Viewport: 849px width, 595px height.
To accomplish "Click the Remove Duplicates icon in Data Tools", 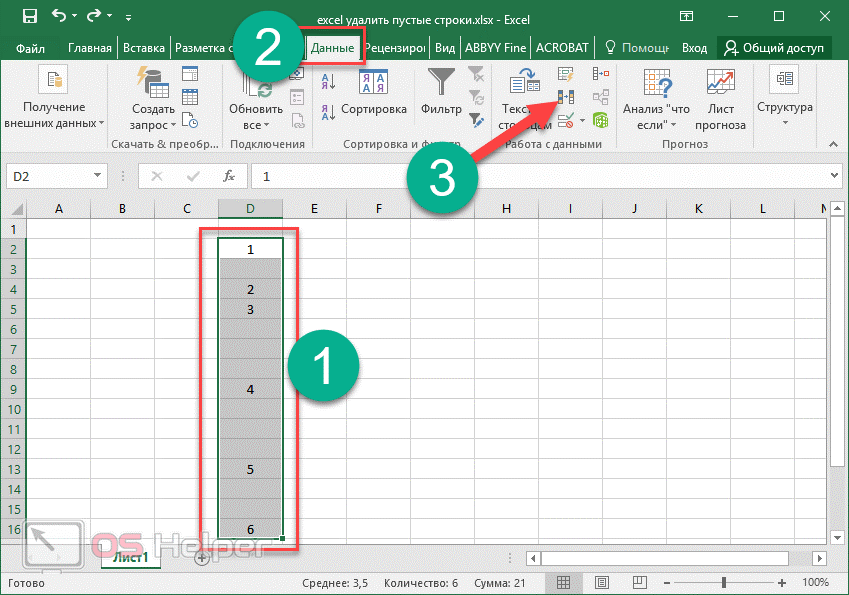I will [566, 97].
